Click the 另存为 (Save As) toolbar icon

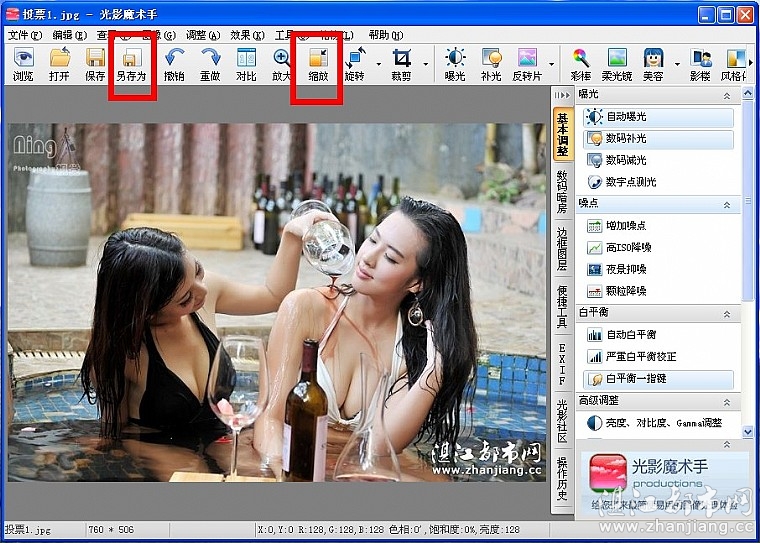pos(130,62)
